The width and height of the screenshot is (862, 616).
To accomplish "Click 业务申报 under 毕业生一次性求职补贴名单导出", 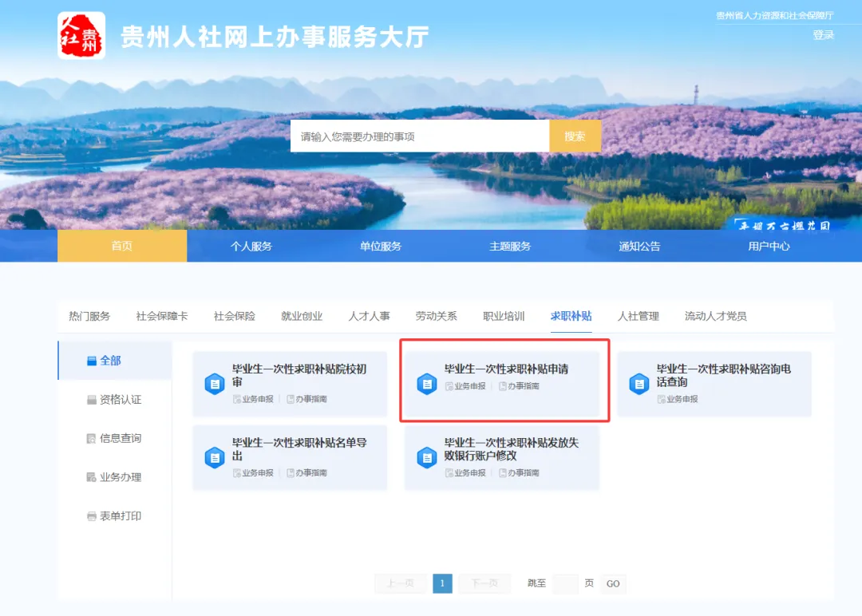I will [254, 472].
